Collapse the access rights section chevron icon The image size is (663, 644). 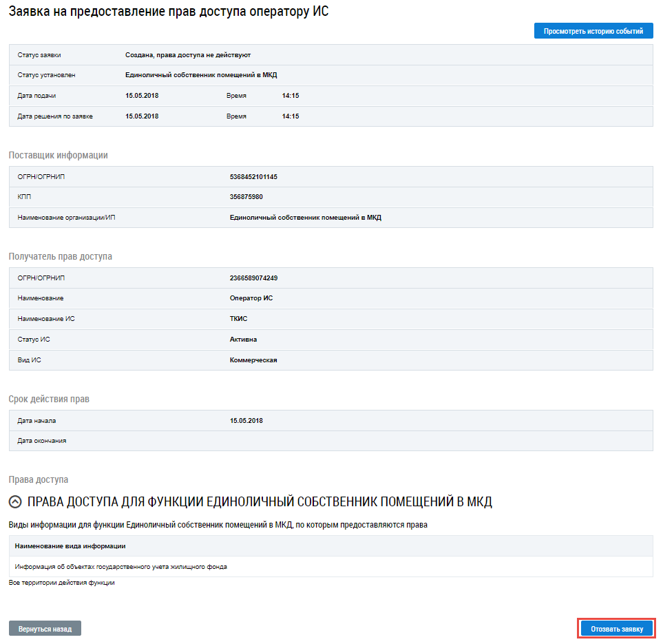[15, 502]
